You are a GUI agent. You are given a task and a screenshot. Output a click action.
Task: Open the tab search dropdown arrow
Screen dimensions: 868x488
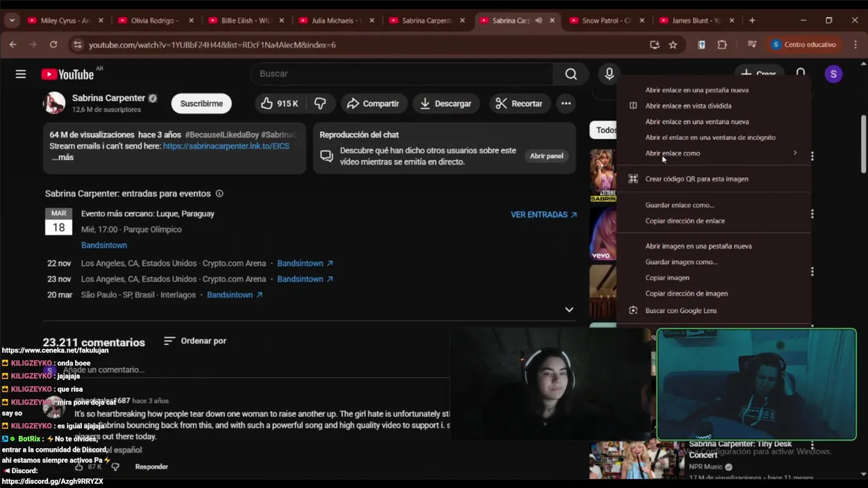coord(12,20)
